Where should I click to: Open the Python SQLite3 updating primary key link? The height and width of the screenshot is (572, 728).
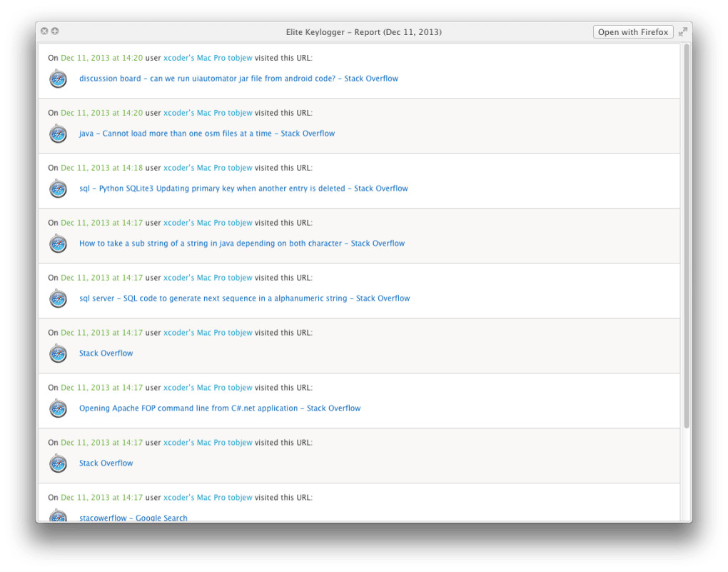(243, 189)
